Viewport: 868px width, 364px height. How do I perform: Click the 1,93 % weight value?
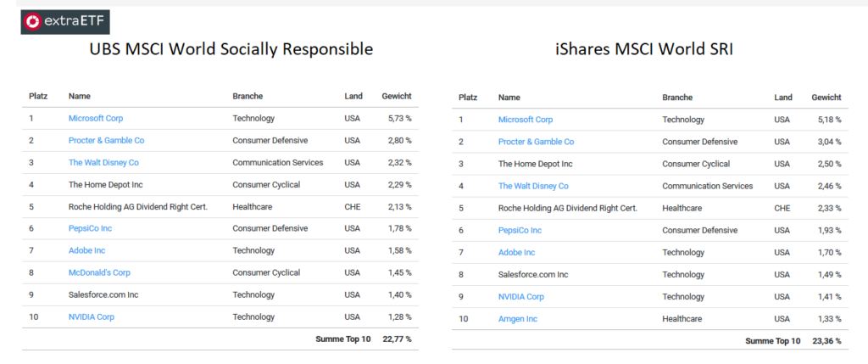[x=829, y=230]
